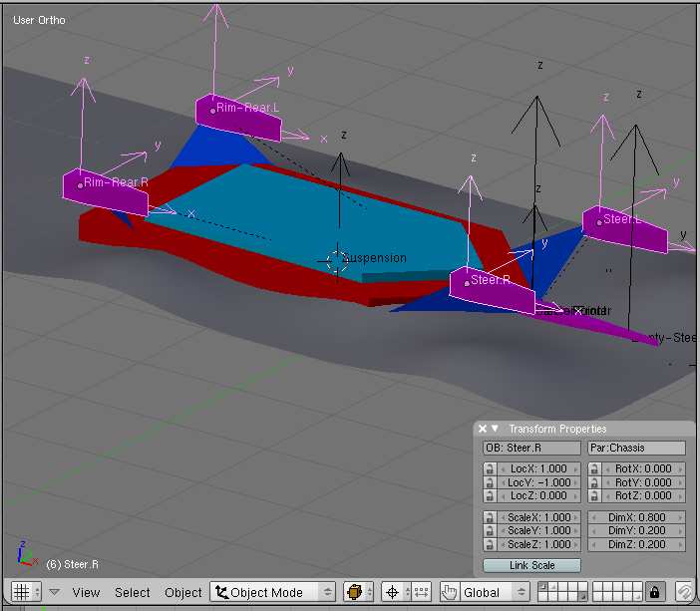This screenshot has width=700, height=611.
Task: Select last layer in right layer block
Action: pos(637,597)
